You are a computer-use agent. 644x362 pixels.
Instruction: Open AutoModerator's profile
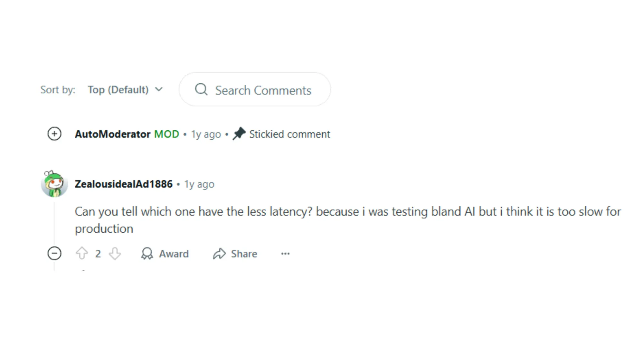(112, 134)
